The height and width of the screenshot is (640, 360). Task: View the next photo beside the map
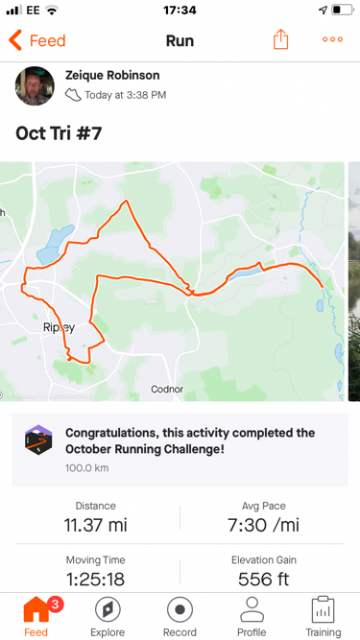(x=354, y=281)
